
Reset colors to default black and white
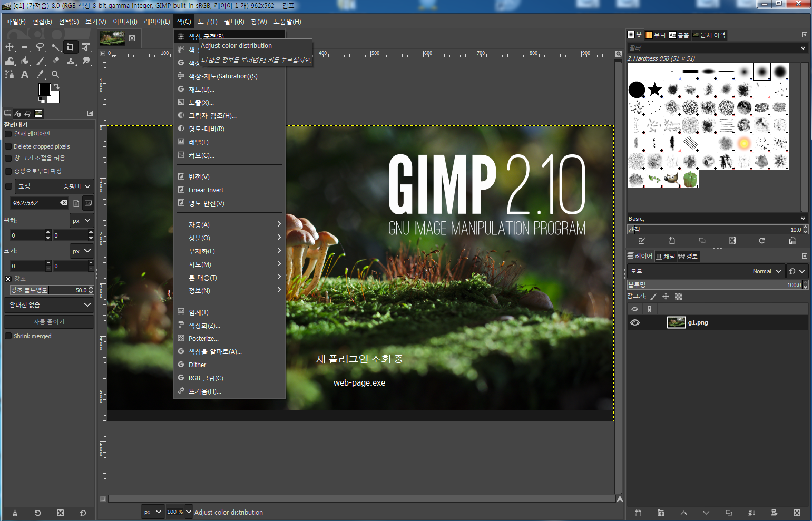tap(42, 100)
